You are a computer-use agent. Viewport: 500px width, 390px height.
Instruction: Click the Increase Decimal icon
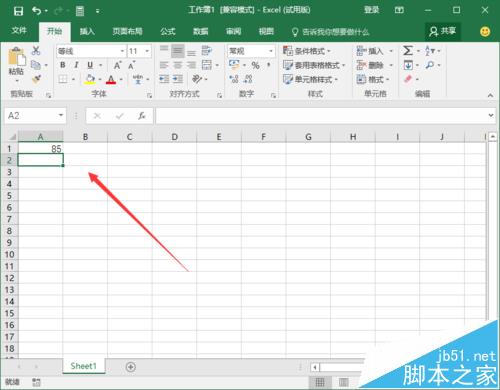click(x=234, y=79)
